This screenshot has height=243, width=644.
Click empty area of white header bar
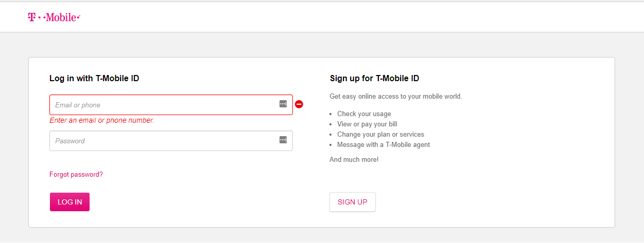click(360, 17)
